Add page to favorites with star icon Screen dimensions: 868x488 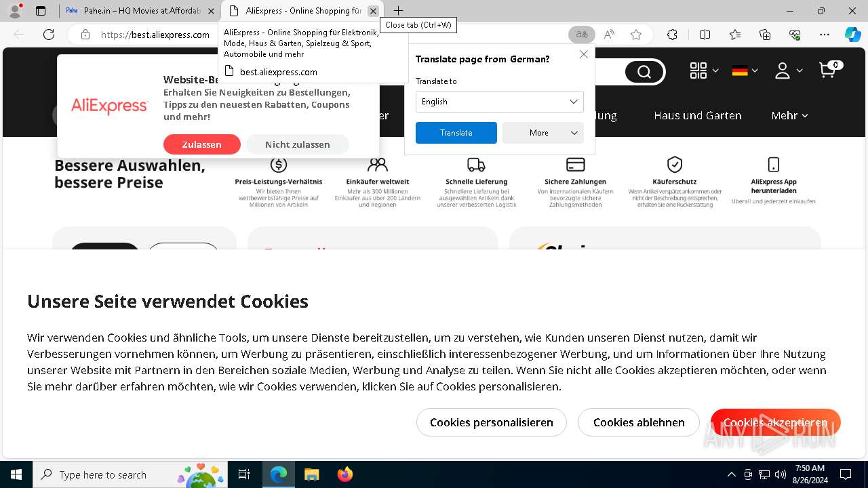(x=635, y=35)
